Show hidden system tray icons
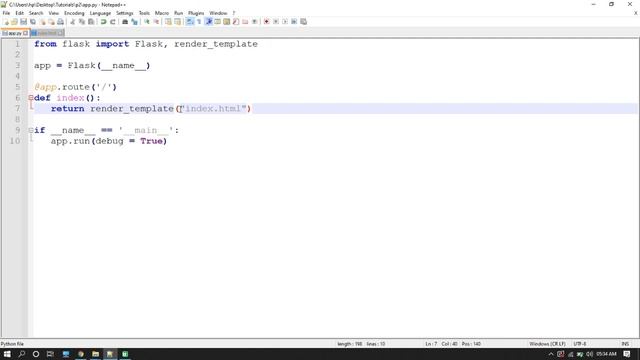The image size is (640, 360). 551,354
